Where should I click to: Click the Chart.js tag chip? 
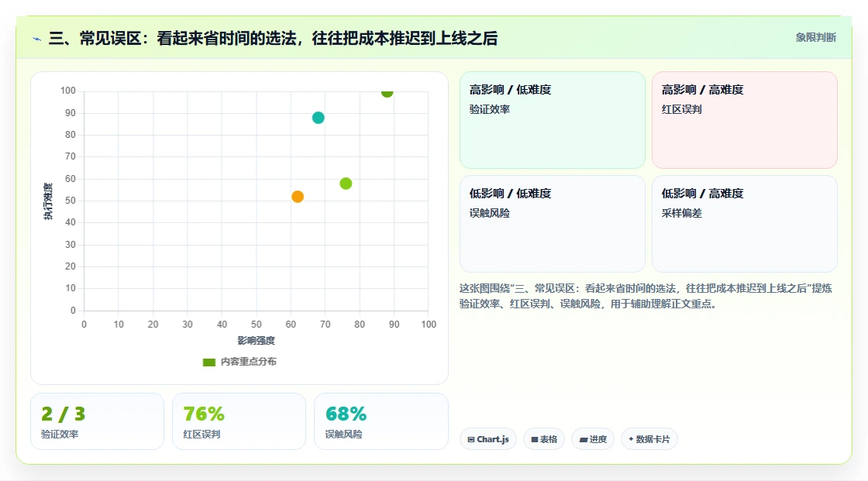click(488, 439)
